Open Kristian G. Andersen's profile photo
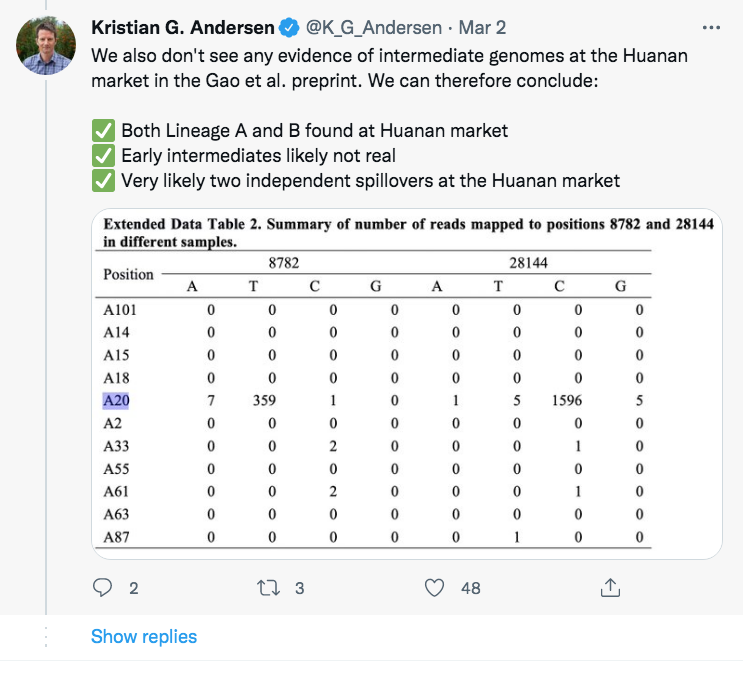This screenshot has height=674, width=743. click(46, 46)
